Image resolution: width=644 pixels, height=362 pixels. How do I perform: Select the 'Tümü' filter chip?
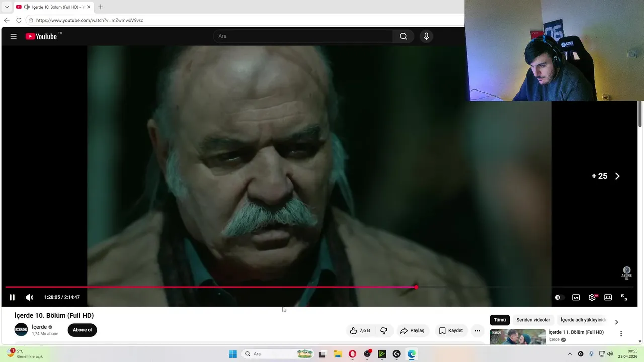click(500, 320)
